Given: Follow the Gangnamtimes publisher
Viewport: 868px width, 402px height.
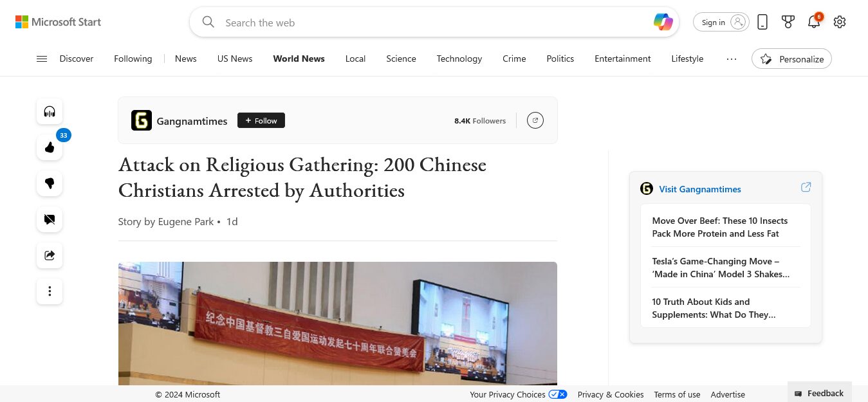Looking at the screenshot, I should tap(261, 120).
